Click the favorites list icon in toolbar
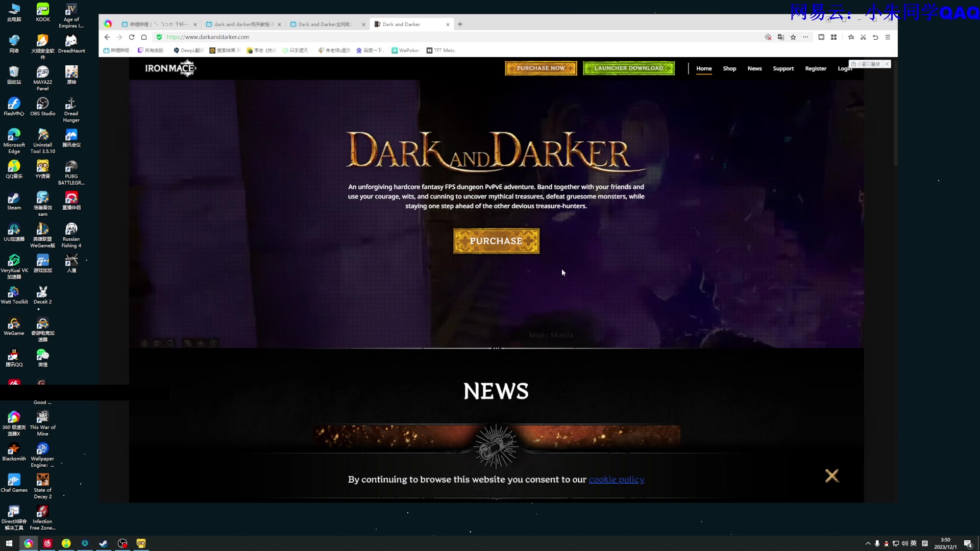Image resolution: width=980 pixels, height=551 pixels. pyautogui.click(x=851, y=37)
